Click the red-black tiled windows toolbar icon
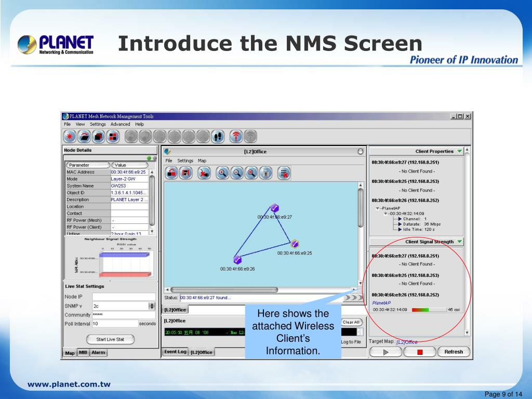This screenshot has height=399, width=532. point(113,137)
